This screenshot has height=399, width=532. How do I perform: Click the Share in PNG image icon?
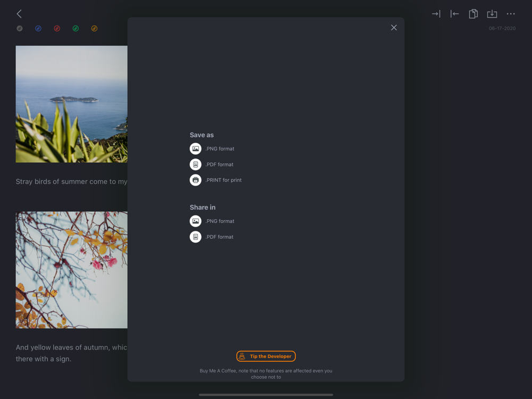pyautogui.click(x=195, y=221)
